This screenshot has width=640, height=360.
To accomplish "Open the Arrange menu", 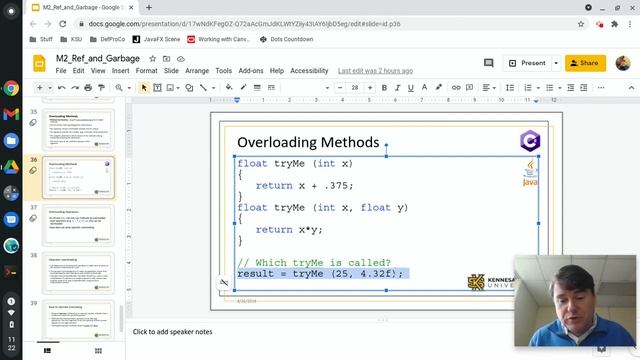I will (197, 71).
